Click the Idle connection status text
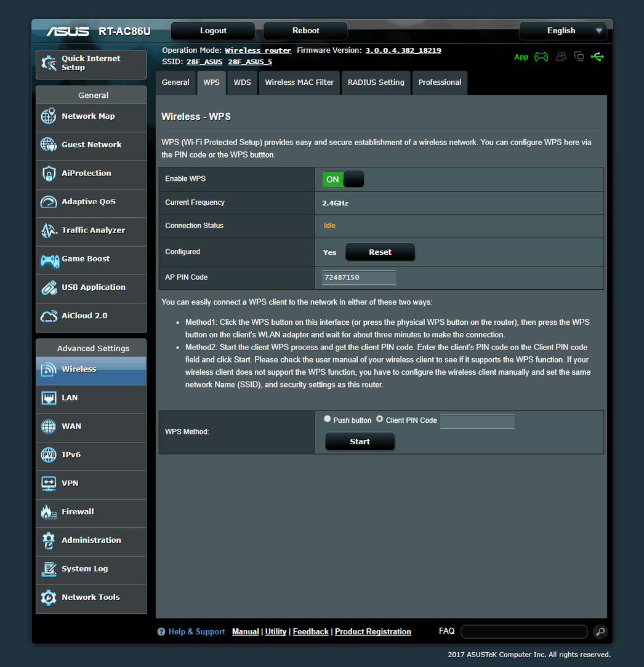Screen dimensions: 644x667 (329, 226)
